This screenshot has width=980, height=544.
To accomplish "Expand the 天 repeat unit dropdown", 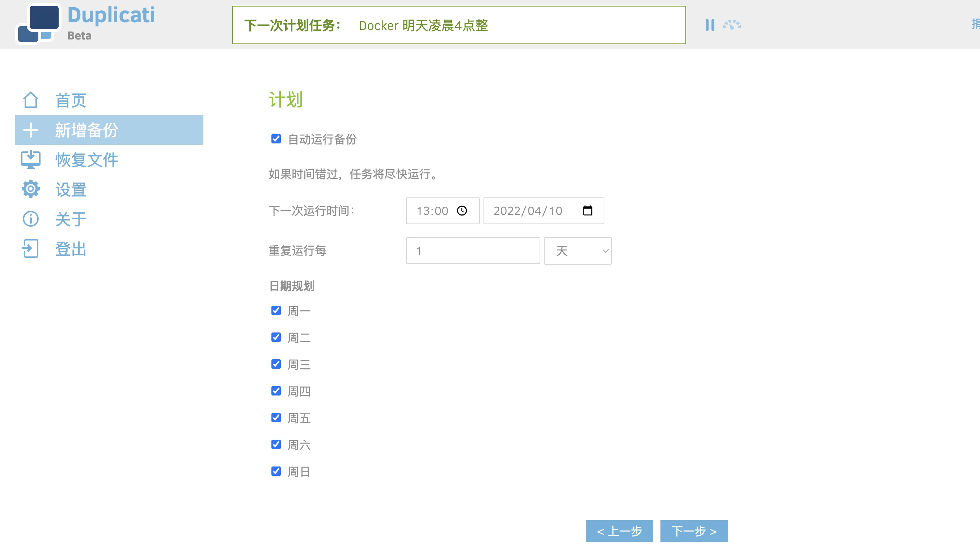I will pos(578,251).
